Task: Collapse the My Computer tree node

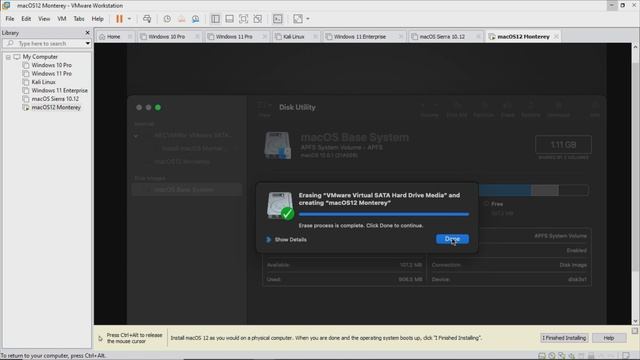Action: [8, 57]
